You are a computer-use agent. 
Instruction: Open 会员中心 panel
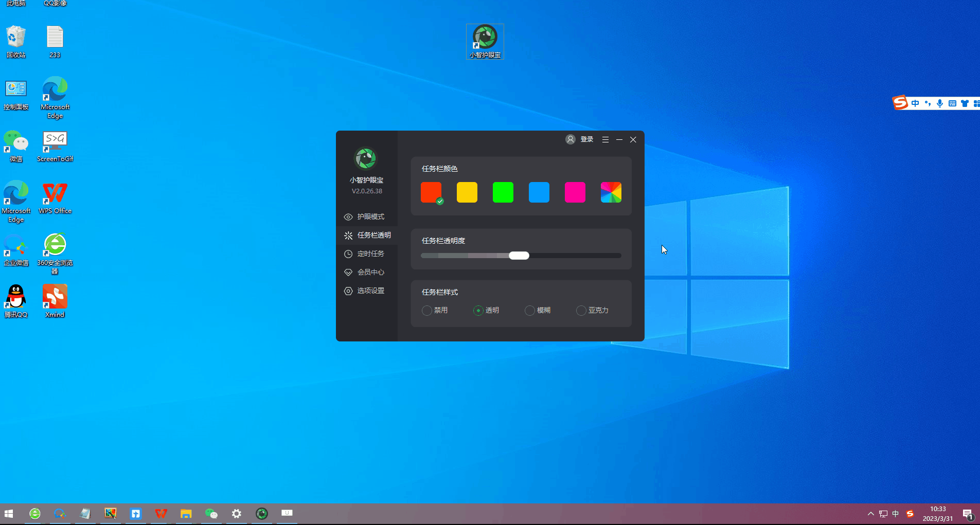371,272
